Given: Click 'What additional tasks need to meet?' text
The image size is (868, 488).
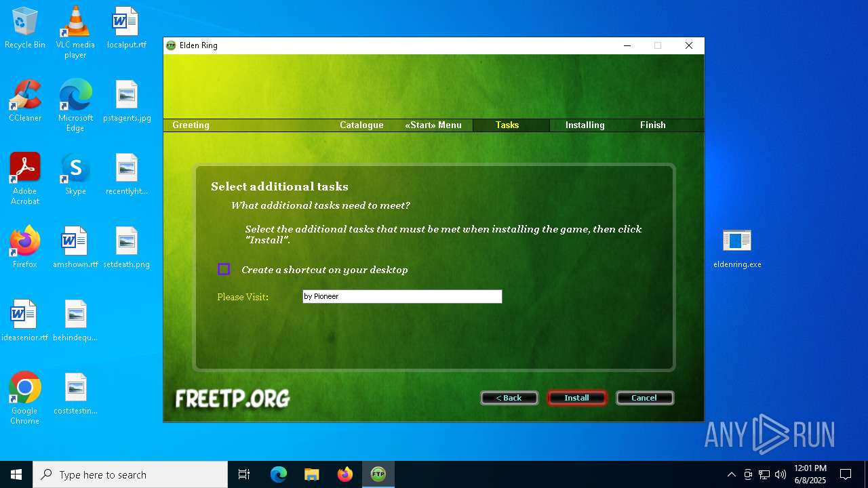Looking at the screenshot, I should pyautogui.click(x=321, y=205).
